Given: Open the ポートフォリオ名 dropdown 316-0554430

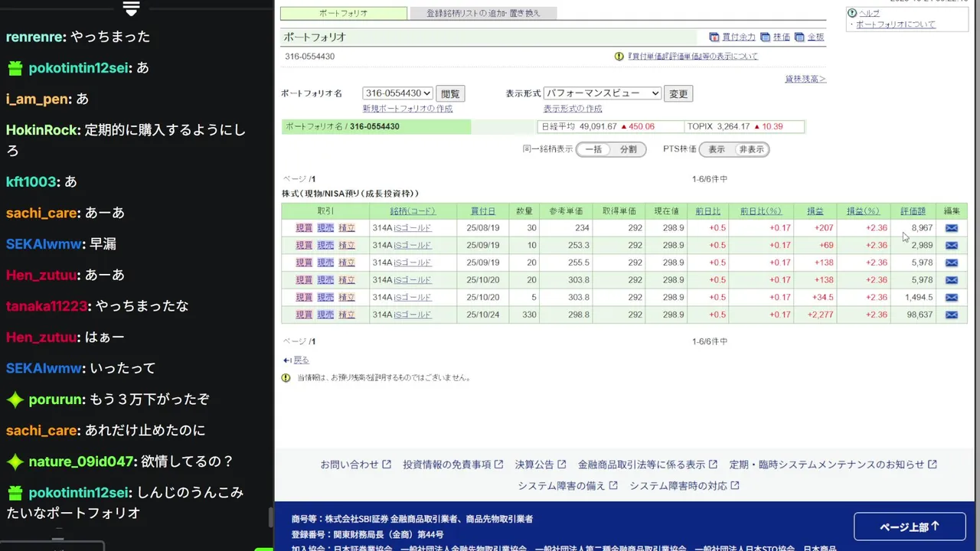Looking at the screenshot, I should (398, 93).
